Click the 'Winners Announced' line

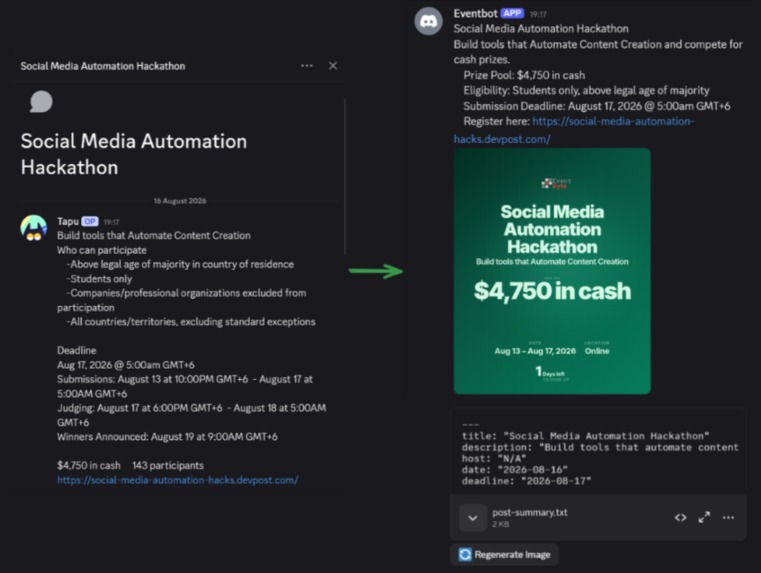[167, 437]
